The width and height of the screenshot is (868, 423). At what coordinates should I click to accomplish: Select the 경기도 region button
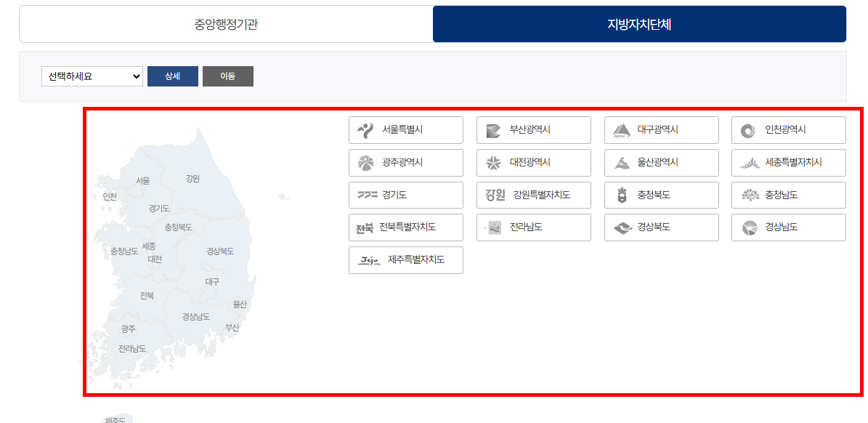pos(405,195)
